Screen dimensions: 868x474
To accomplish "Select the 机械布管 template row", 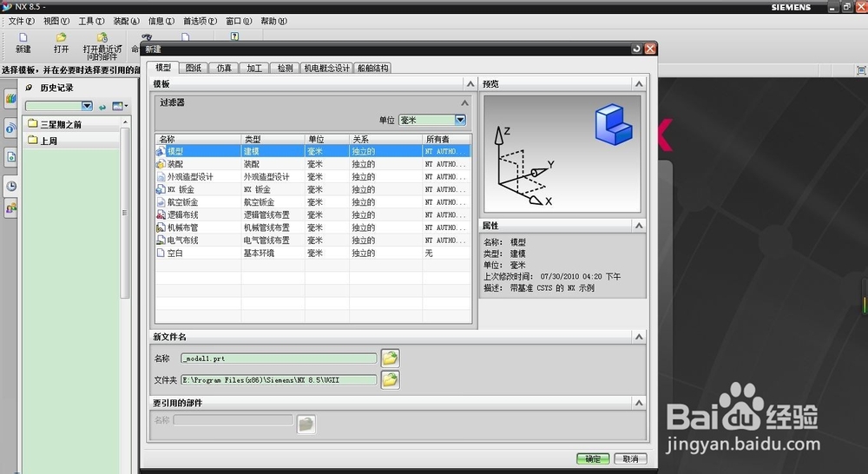I will (312, 227).
